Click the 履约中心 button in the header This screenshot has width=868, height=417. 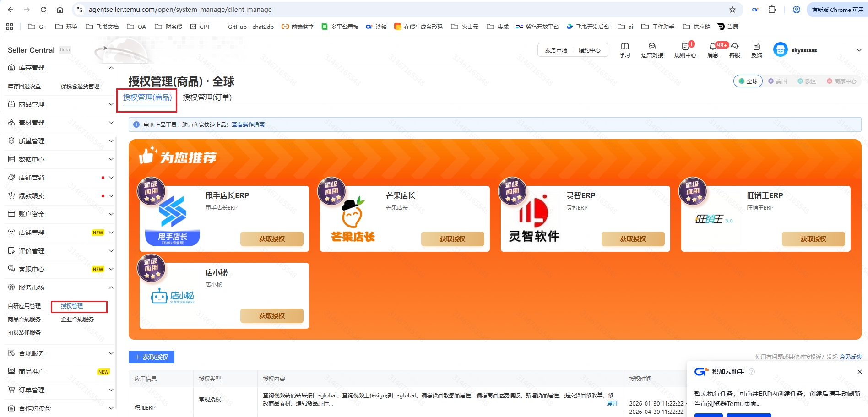[x=590, y=50]
